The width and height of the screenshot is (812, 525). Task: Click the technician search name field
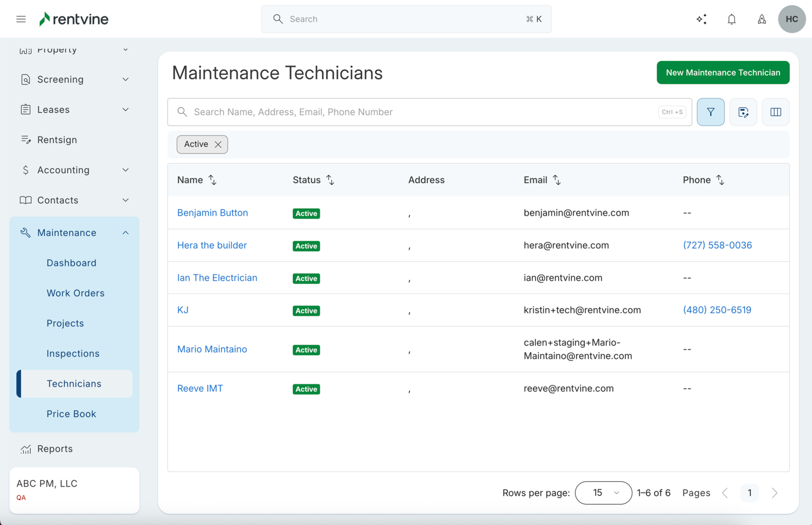[x=424, y=112]
